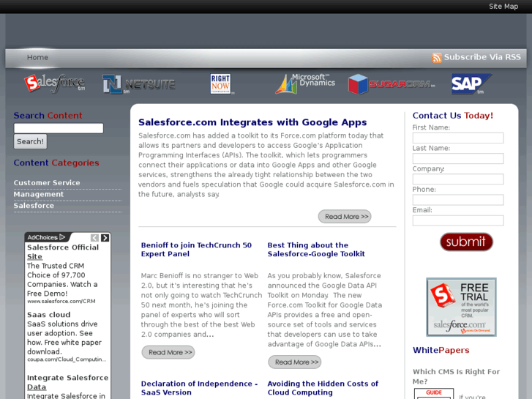Click the First Name input field
This screenshot has width=532, height=399.
click(458, 138)
